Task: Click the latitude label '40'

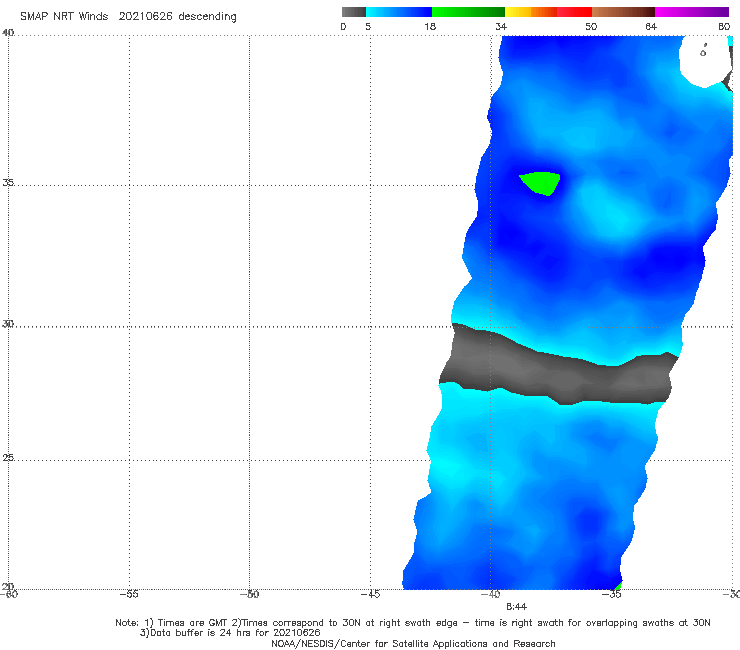Action: (x=8, y=33)
